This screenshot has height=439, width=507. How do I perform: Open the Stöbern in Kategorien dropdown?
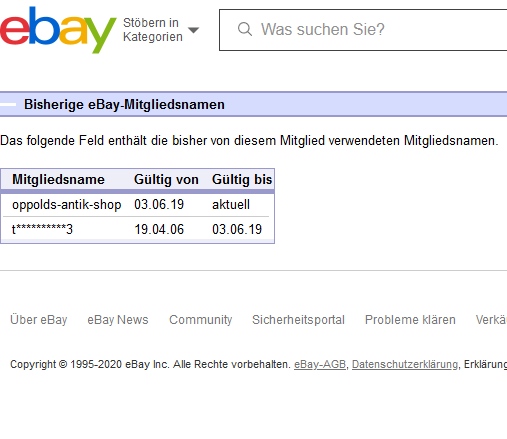pos(161,30)
